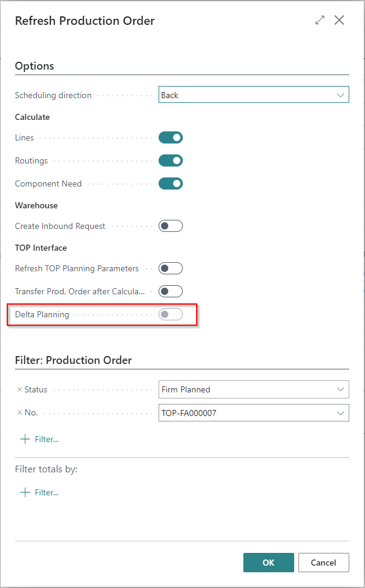Enable Create Inbound Request toggle
365x588 pixels.
(x=171, y=226)
